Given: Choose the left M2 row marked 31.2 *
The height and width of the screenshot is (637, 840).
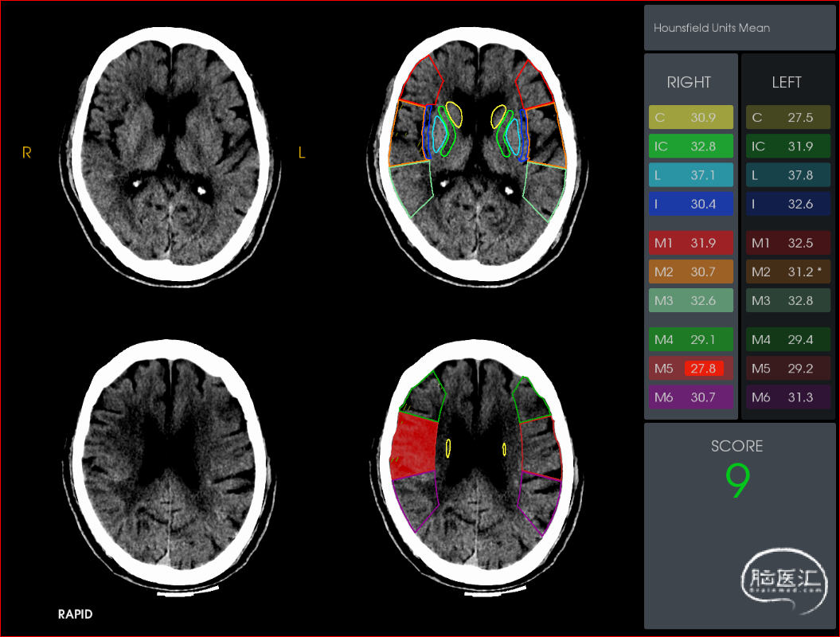Looking at the screenshot, I should [x=787, y=272].
